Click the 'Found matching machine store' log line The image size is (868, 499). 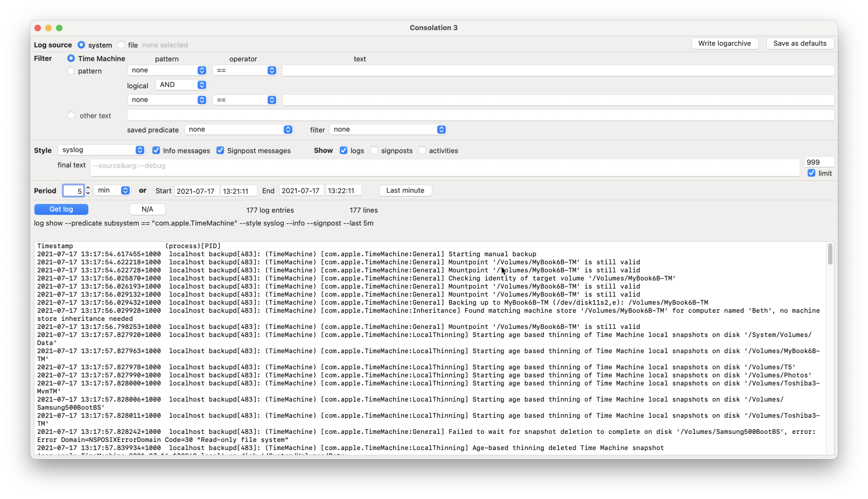click(x=429, y=314)
